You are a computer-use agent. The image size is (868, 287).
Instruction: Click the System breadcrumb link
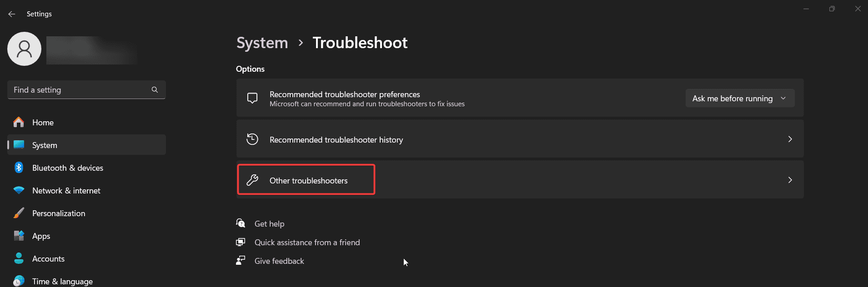262,43
